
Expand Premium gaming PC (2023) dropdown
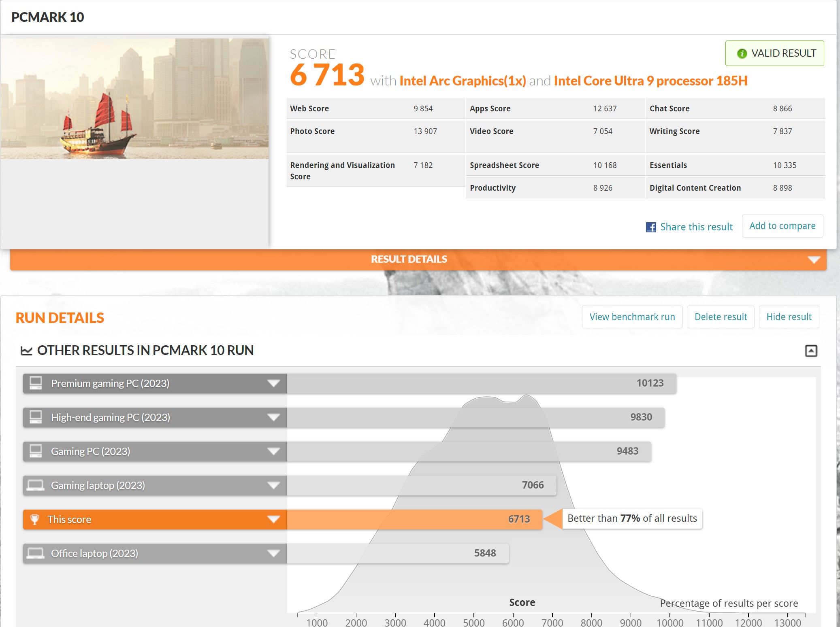(x=273, y=383)
